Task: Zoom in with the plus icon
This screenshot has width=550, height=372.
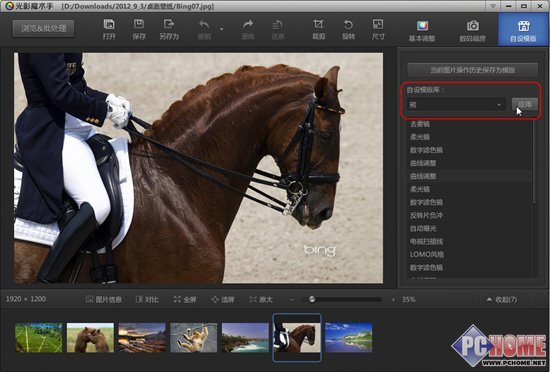Action: click(x=393, y=300)
